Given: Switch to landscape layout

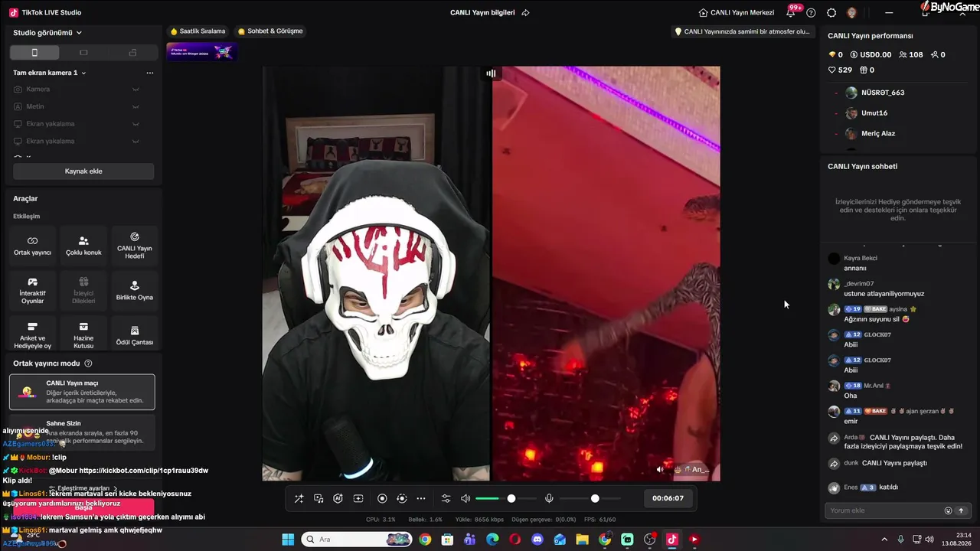Looking at the screenshot, I should point(83,53).
